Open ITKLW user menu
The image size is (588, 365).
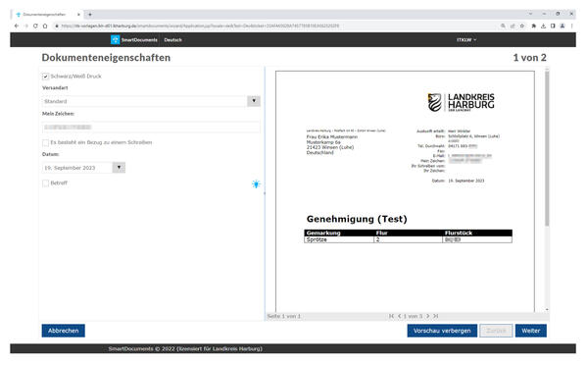pyautogui.click(x=466, y=40)
